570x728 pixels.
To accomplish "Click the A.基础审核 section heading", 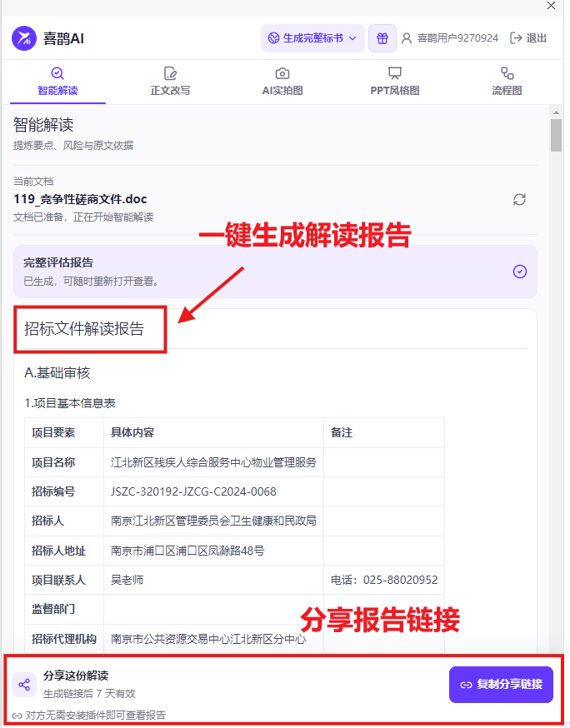I will (x=57, y=373).
